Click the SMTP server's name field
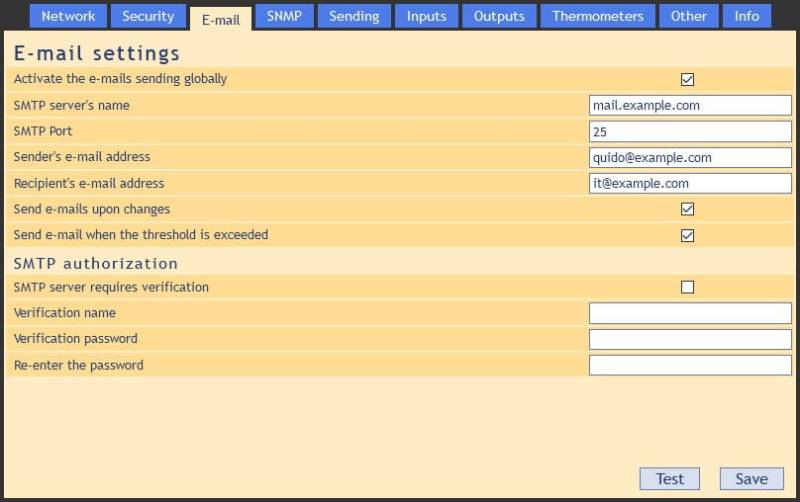The width and height of the screenshot is (800, 502). point(690,106)
